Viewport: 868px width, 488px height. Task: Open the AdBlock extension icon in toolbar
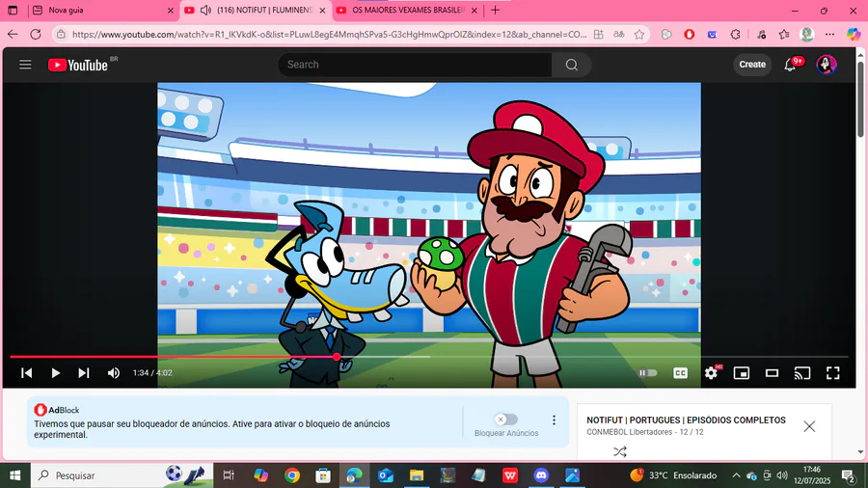[690, 35]
